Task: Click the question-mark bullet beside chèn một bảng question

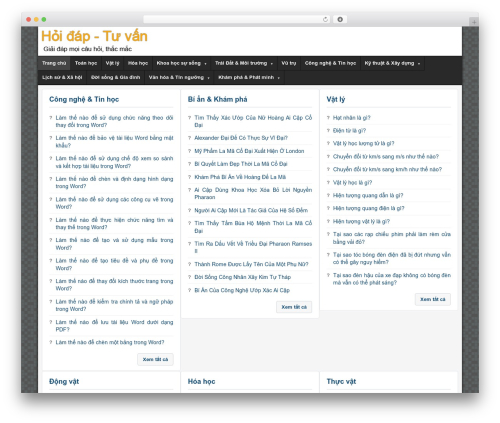Action: tap(51, 342)
